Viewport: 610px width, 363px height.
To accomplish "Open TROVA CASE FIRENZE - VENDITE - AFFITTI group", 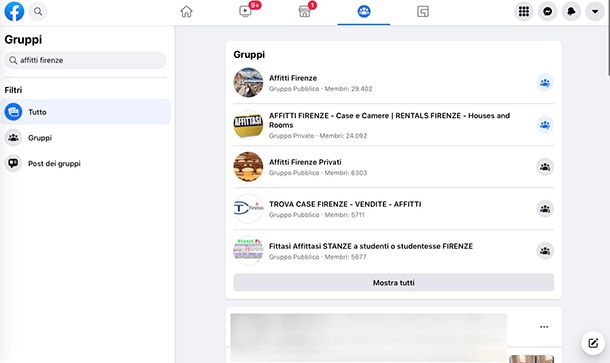I will (345, 204).
